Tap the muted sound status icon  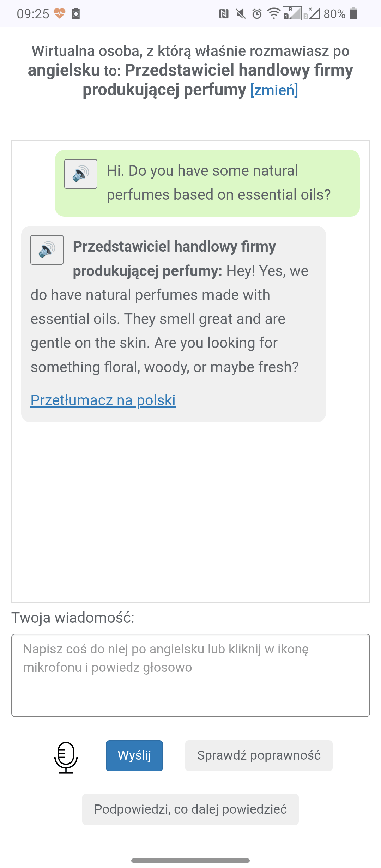pyautogui.click(x=241, y=14)
